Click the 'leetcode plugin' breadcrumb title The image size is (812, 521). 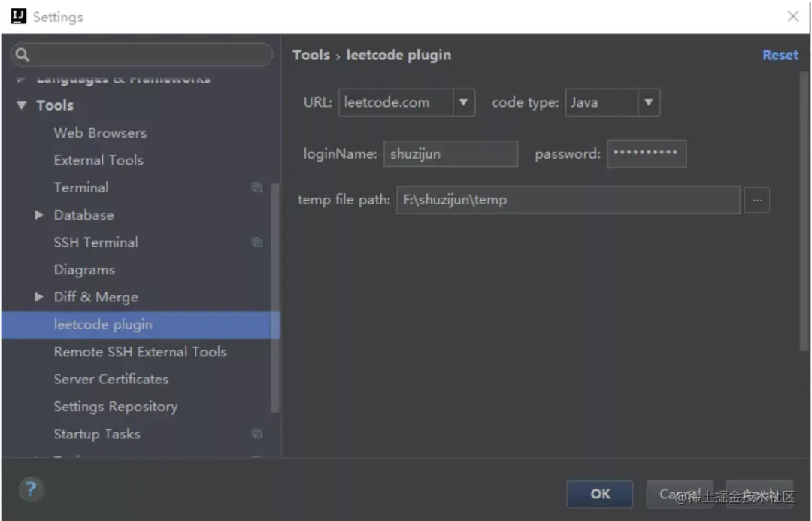click(398, 55)
